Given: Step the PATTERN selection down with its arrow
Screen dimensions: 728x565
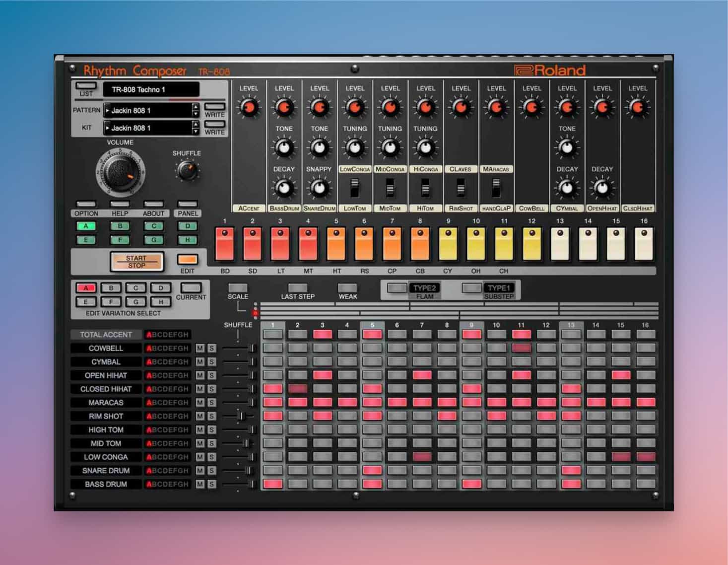Looking at the screenshot, I should 196,114.
